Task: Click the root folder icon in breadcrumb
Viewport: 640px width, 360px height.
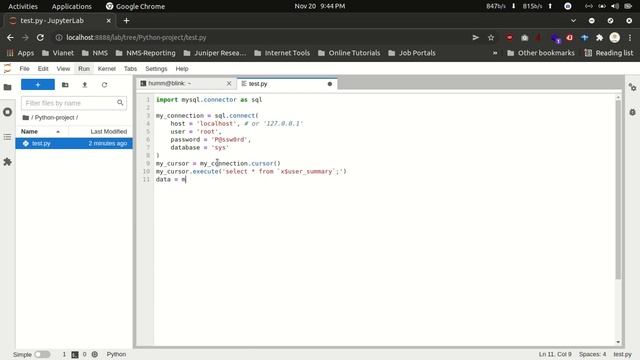Action: click(26, 118)
